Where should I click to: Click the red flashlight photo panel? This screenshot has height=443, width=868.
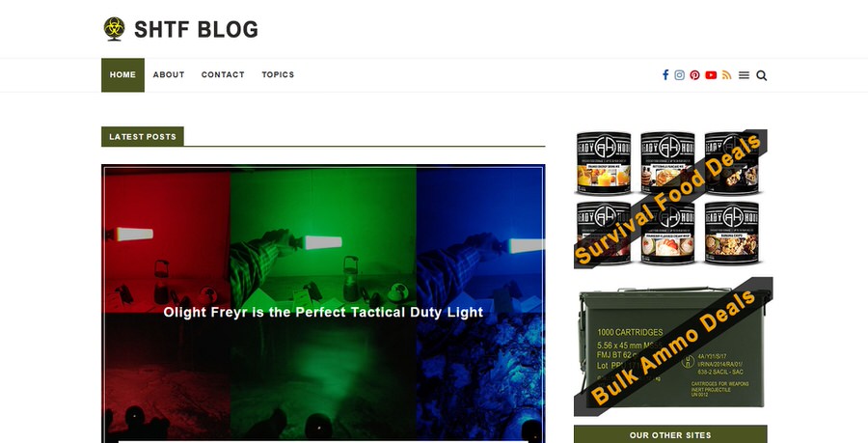click(x=167, y=241)
